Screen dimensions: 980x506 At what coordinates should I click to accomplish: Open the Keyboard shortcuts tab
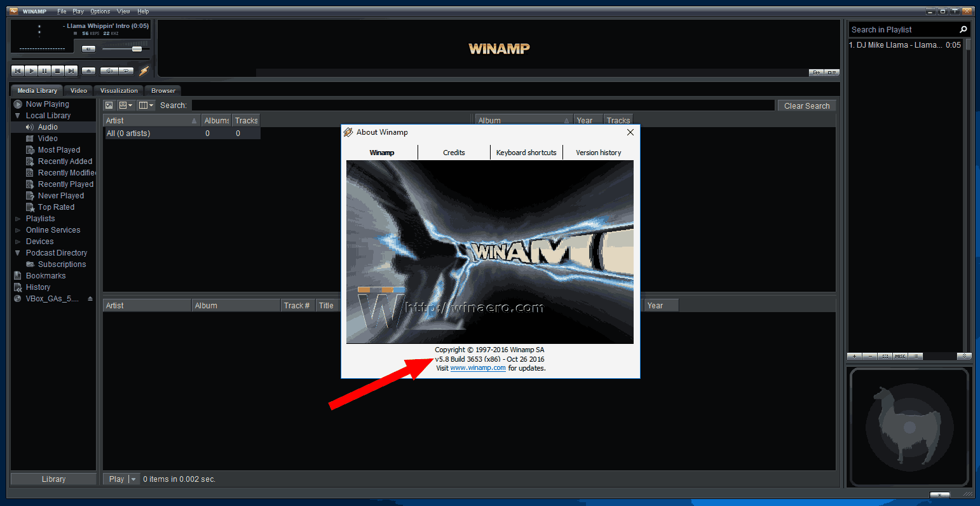[526, 153]
